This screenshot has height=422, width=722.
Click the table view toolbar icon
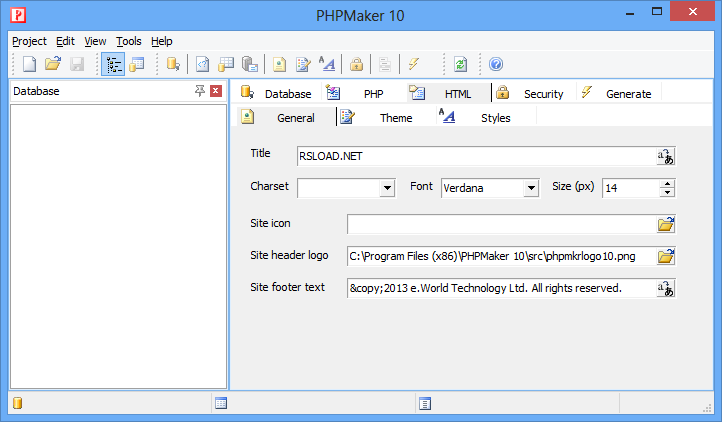[137, 64]
